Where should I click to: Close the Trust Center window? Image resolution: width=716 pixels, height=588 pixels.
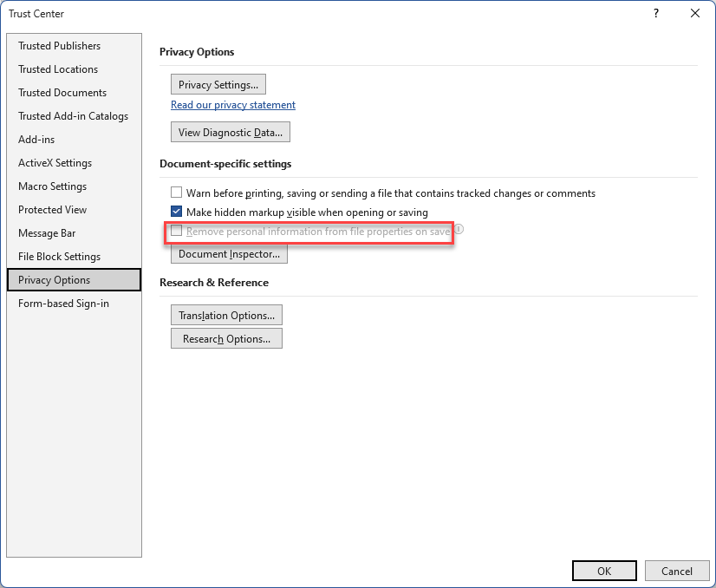[695, 13]
